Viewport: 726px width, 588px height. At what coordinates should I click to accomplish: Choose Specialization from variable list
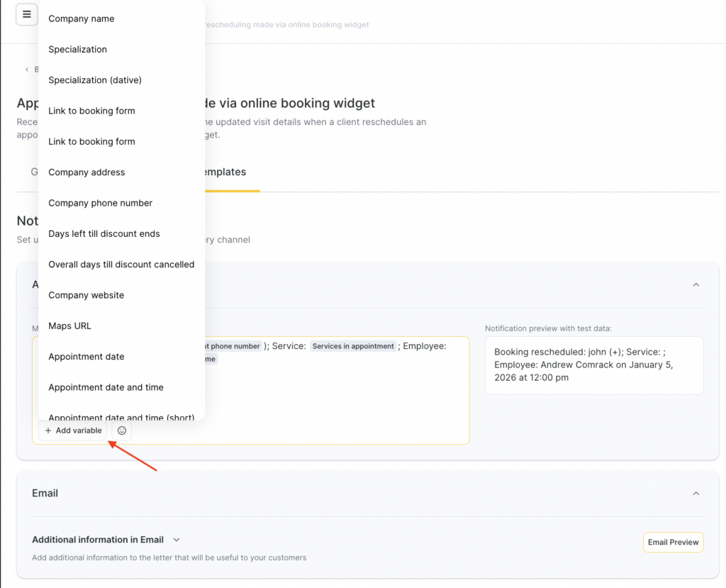pyautogui.click(x=78, y=50)
